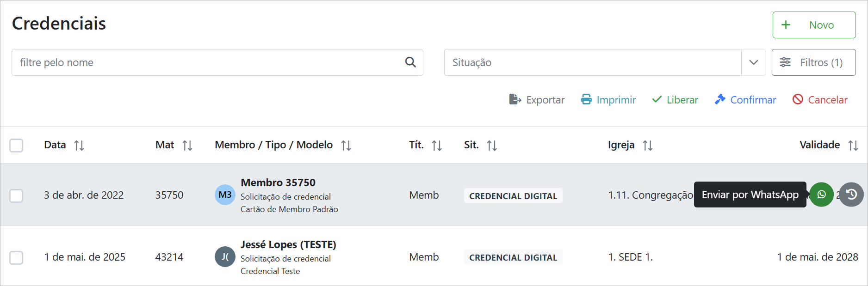
Task: Sort by Membro / Tipo / Modelo column
Action: tap(346, 146)
